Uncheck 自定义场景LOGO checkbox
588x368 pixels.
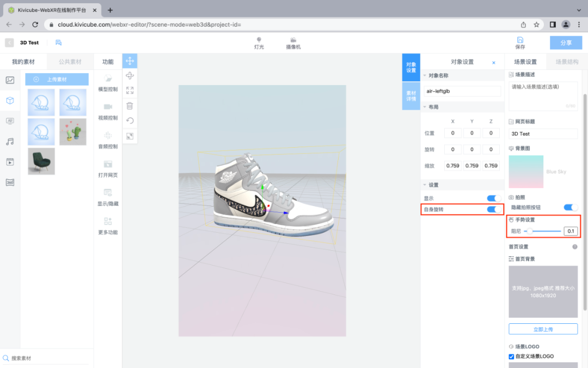pyautogui.click(x=511, y=357)
